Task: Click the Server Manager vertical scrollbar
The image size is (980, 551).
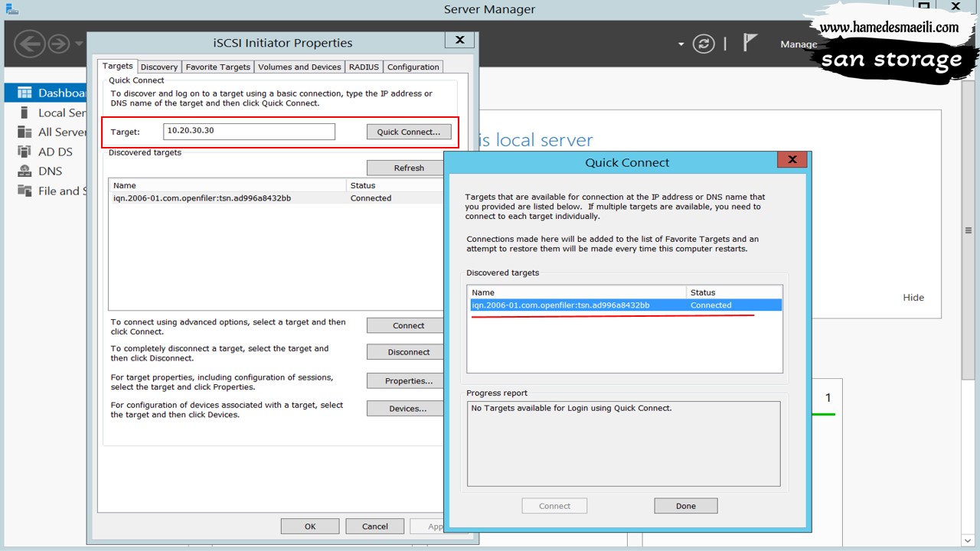Action: 968,230
